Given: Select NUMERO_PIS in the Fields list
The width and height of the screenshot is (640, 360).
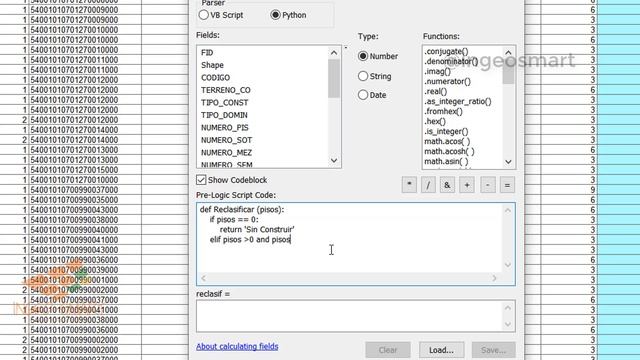Looking at the screenshot, I should tap(224, 128).
